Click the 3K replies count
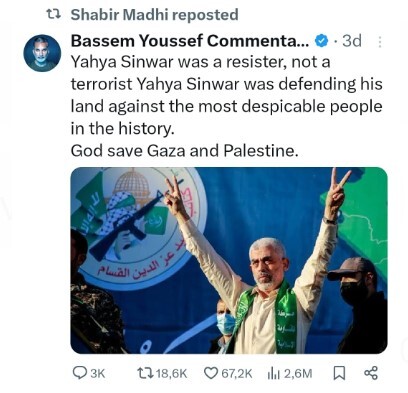408x393 pixels. click(x=98, y=374)
